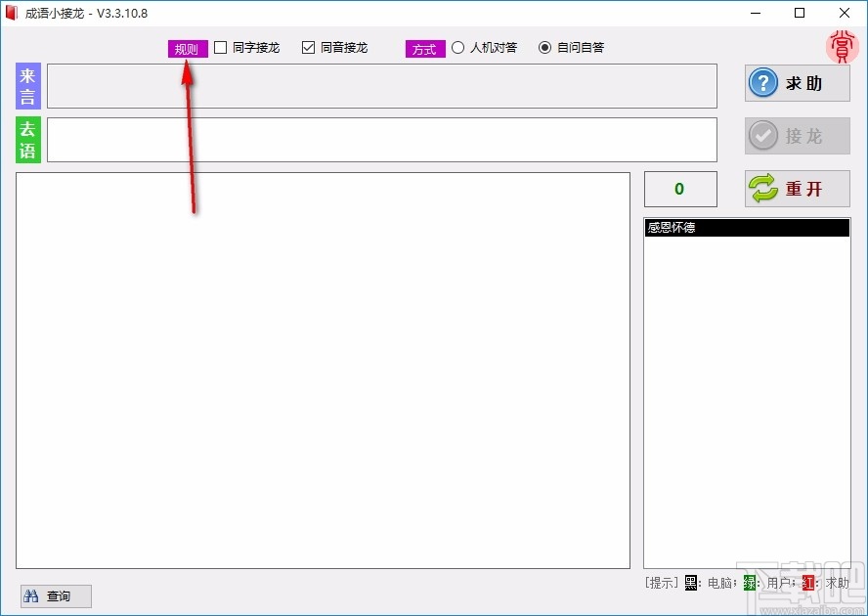Click the magenta 规则 rules label

(x=186, y=47)
